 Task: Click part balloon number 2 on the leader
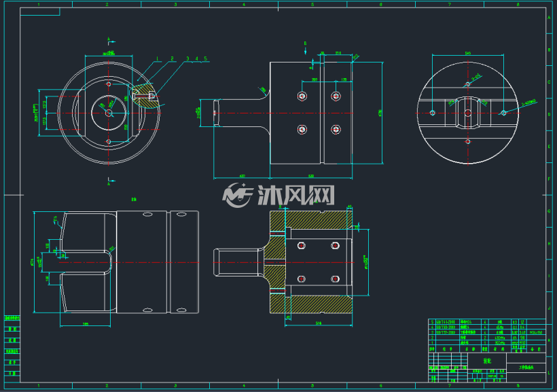tap(173, 58)
